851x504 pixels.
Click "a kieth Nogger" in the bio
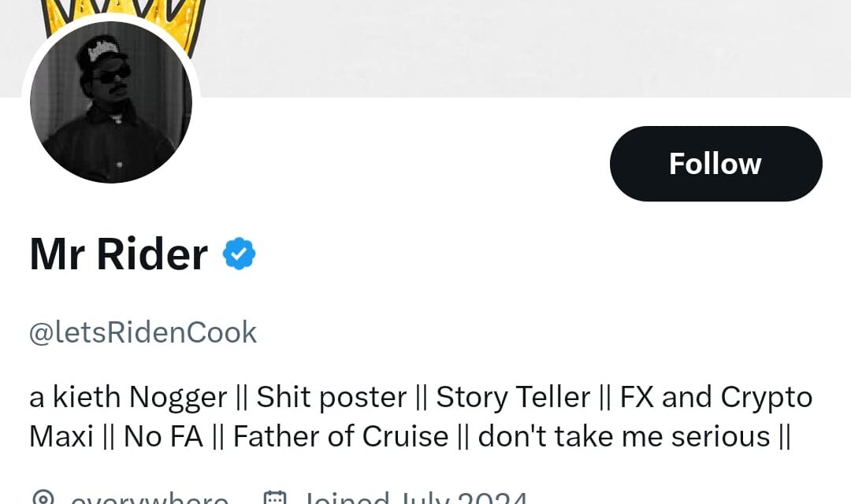[128, 397]
